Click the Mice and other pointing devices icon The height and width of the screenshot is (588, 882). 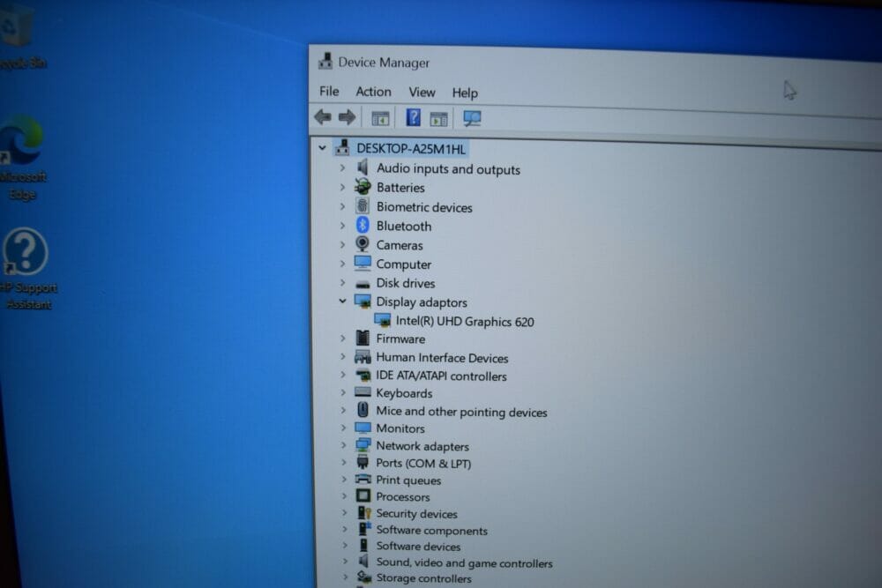pos(363,410)
